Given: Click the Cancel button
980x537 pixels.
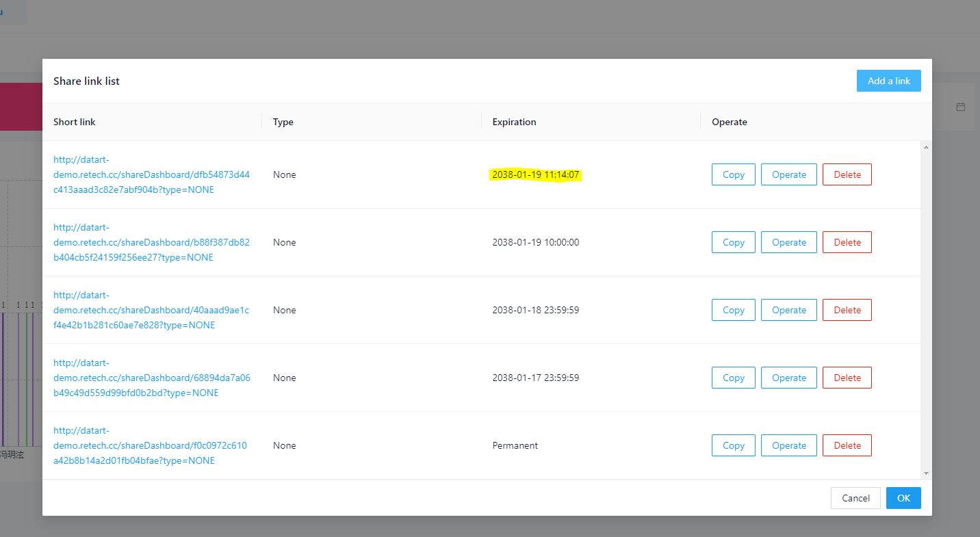Looking at the screenshot, I should pos(855,498).
